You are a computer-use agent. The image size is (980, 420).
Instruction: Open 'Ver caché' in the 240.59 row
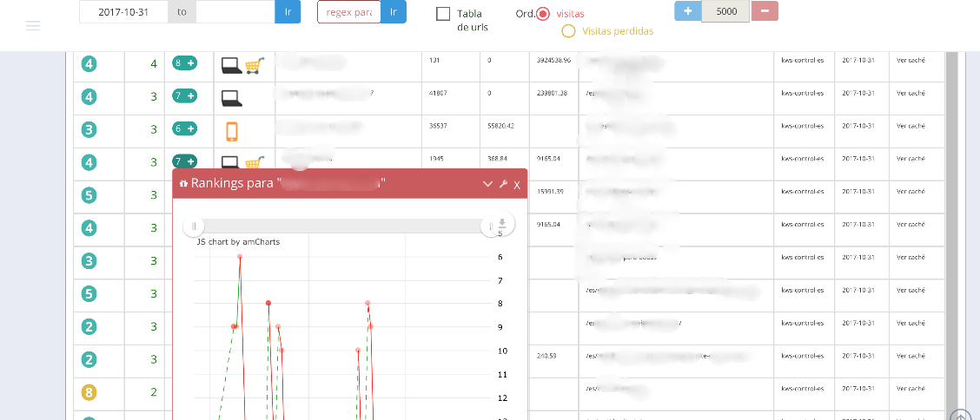pyautogui.click(x=910, y=356)
